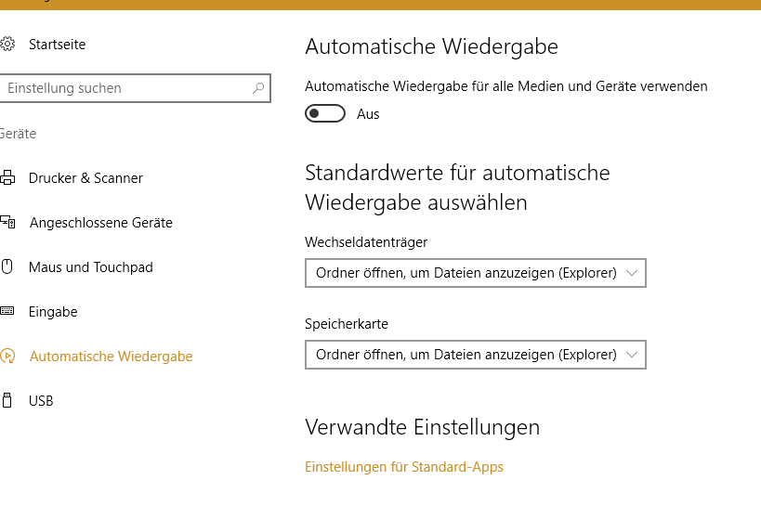Image resolution: width=761 pixels, height=532 pixels.
Task: Go to Maus und Touchpad section
Action: 91,267
